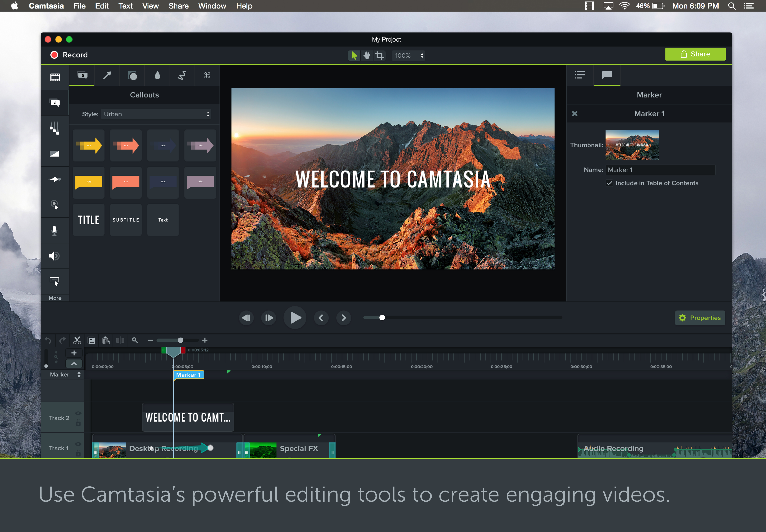Click the split clip timeline icon
This screenshot has height=532, width=766.
[x=120, y=340]
